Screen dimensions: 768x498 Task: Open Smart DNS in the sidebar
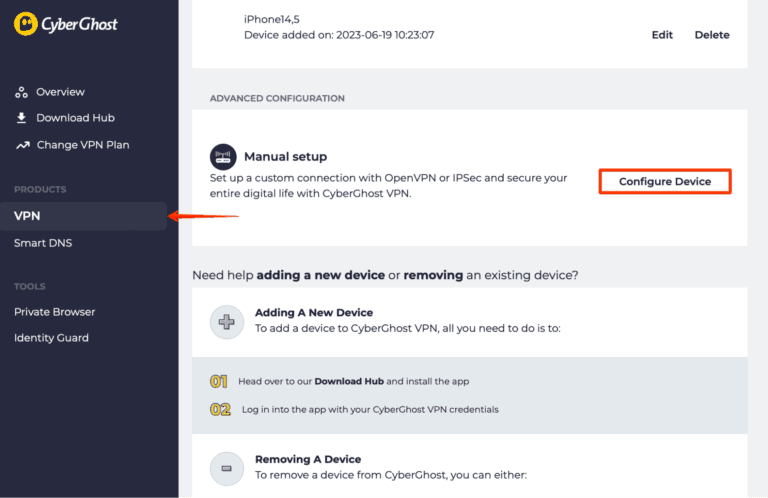(x=43, y=243)
